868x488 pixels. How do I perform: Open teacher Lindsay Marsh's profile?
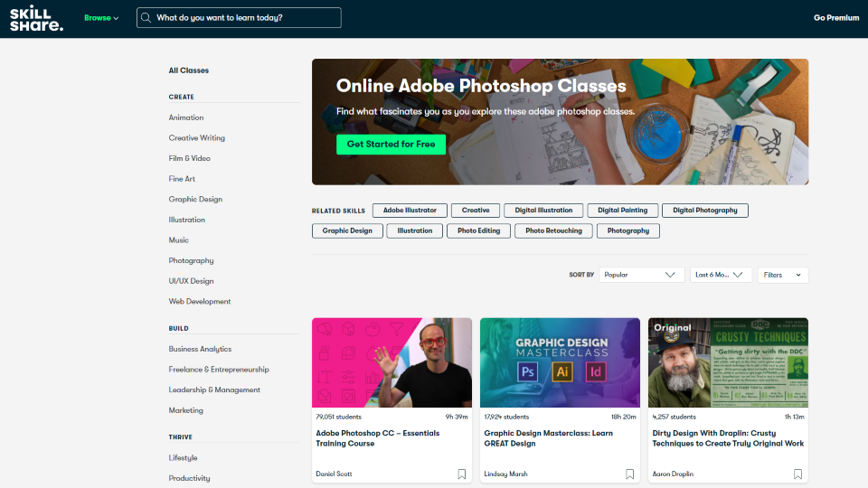(505, 474)
